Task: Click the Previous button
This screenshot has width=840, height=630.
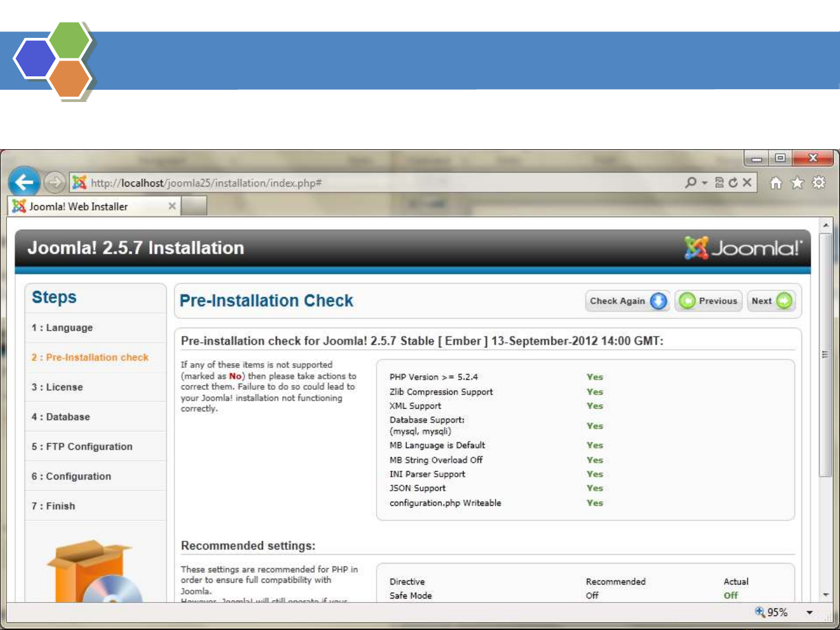Action: tap(708, 301)
